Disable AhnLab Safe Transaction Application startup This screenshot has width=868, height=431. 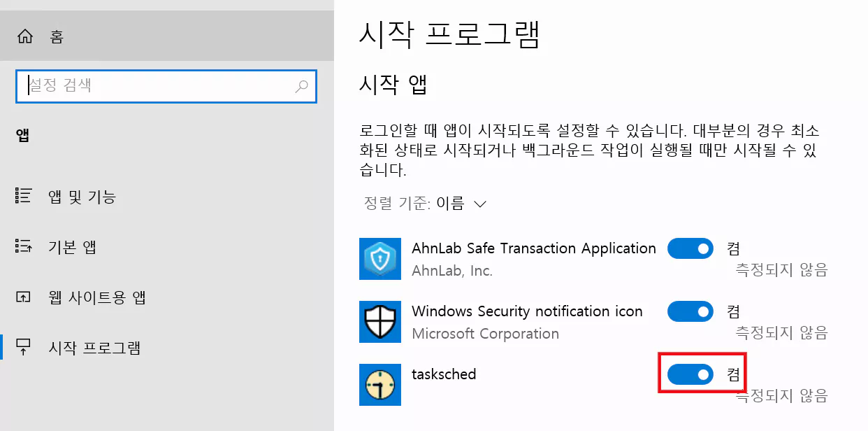click(690, 248)
